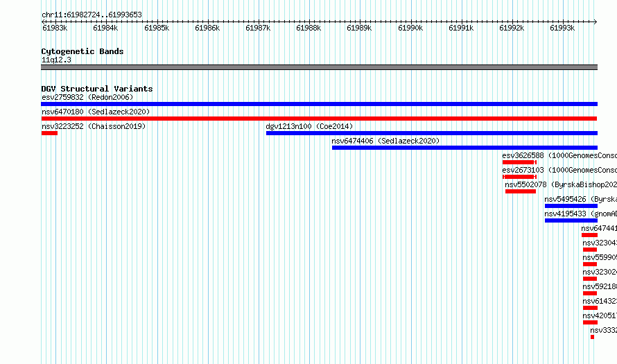This screenshot has height=364, width=617.
Task: Open variant label nsv5502078 (ByrskaBishop)
Action: [x=561, y=184]
